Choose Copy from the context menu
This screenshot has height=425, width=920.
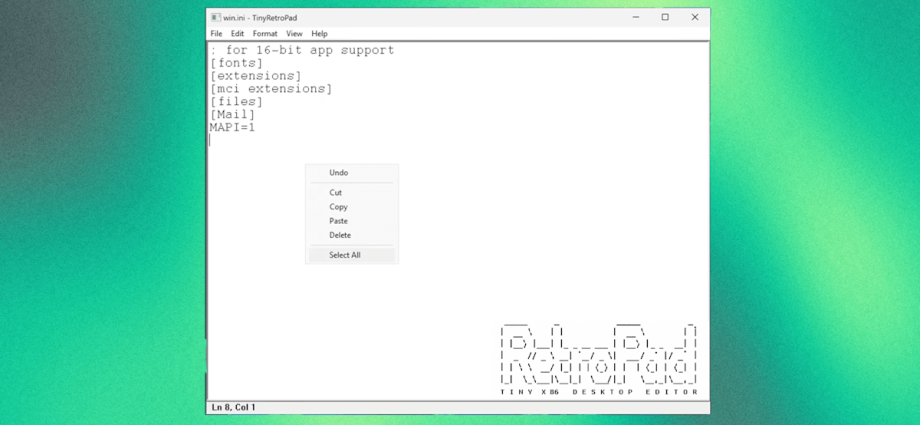[352, 207]
